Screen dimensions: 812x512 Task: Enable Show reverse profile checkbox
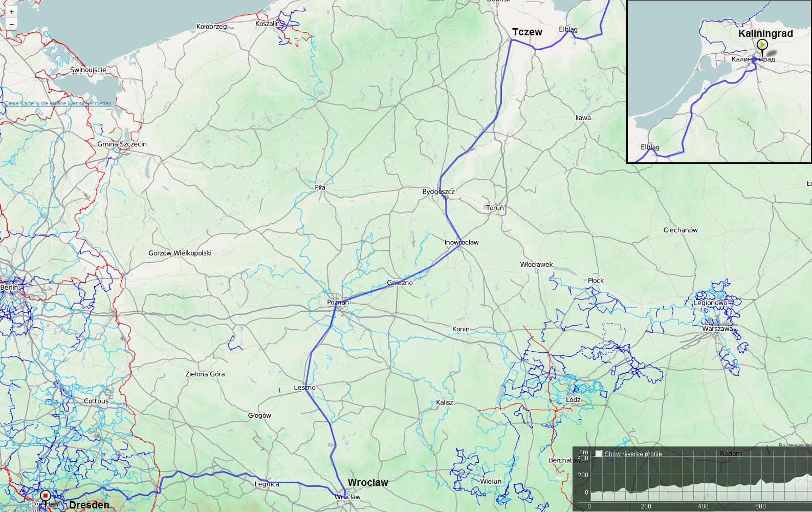(x=599, y=454)
